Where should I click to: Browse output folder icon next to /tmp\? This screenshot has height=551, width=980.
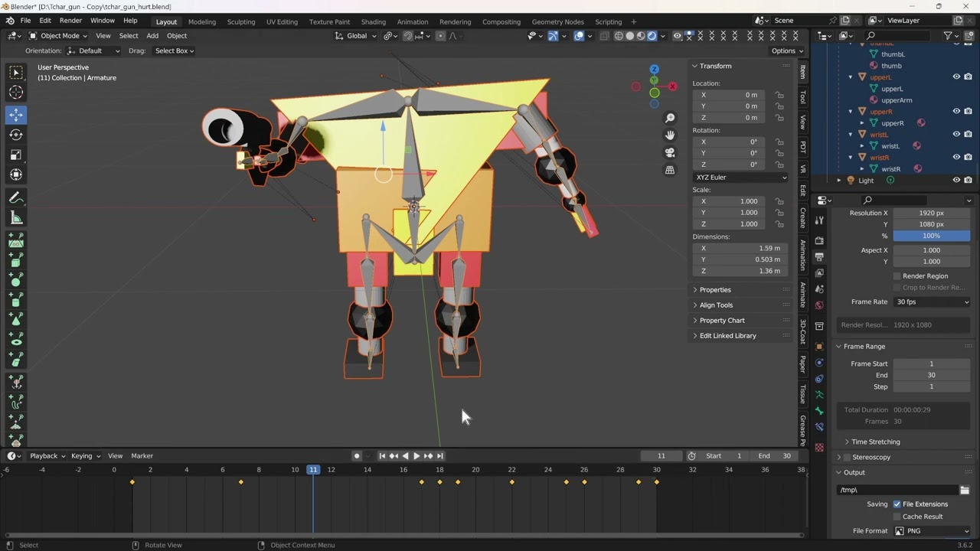(x=965, y=490)
